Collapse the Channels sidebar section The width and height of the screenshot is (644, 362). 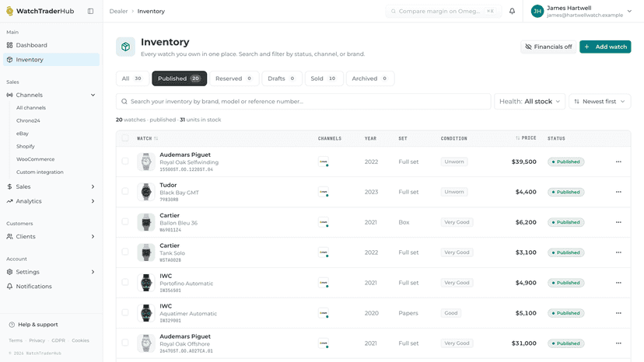pos(93,95)
